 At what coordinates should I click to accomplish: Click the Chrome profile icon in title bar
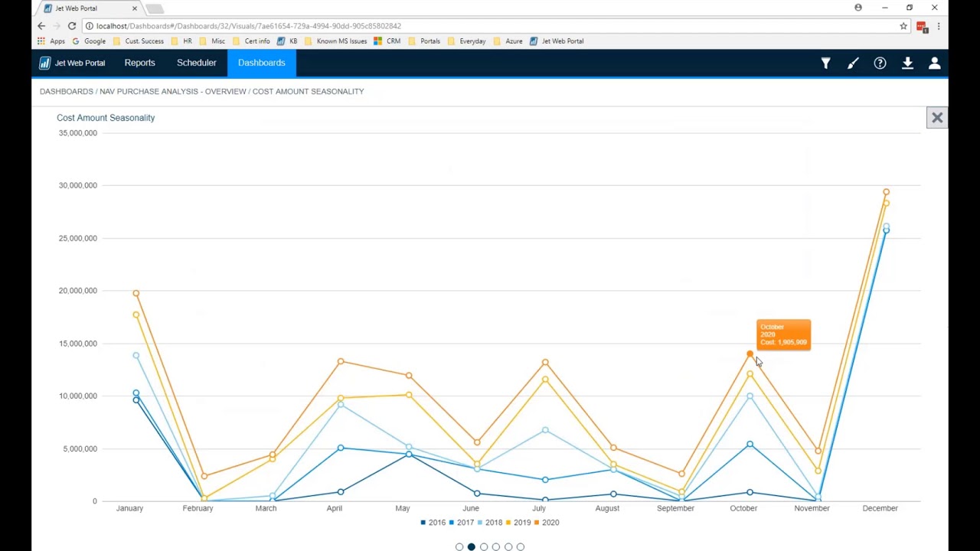[x=858, y=8]
